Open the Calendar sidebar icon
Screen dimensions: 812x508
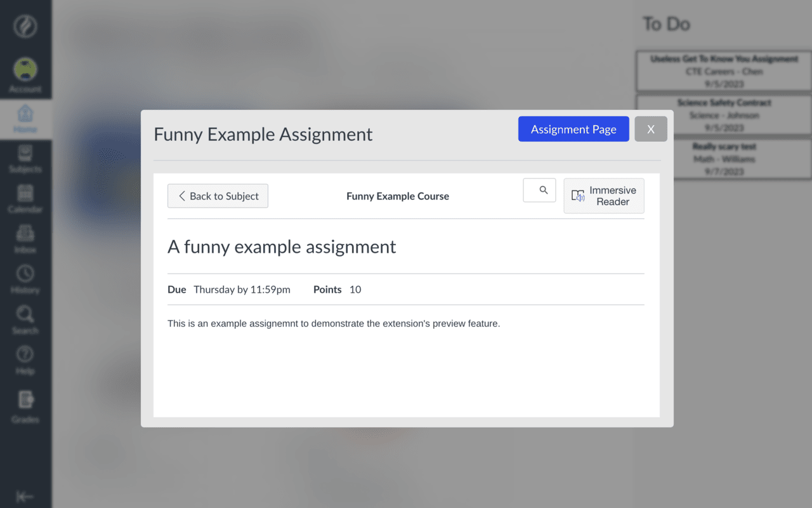25,199
